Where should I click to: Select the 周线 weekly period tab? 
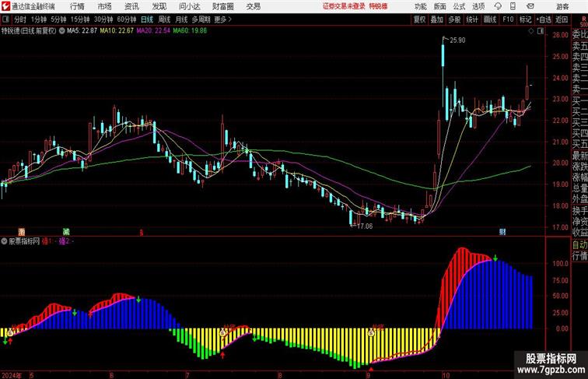point(164,19)
